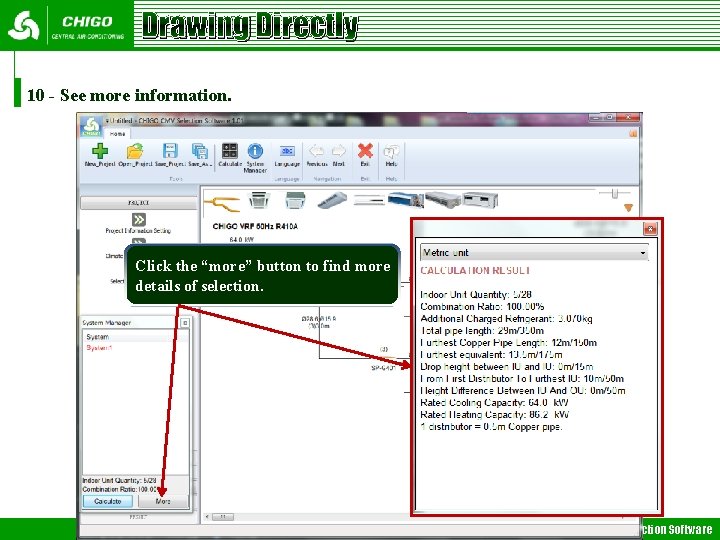Click the 'Total pipe length: 29m/350m' line
Screen dimensions: 720x540
[482, 331]
